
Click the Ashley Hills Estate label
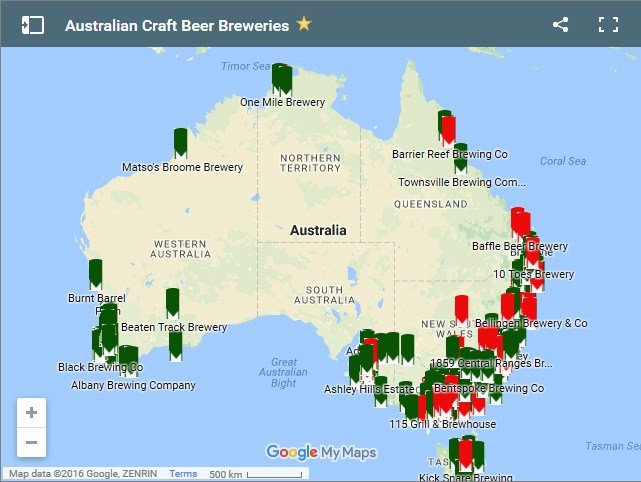(x=369, y=389)
